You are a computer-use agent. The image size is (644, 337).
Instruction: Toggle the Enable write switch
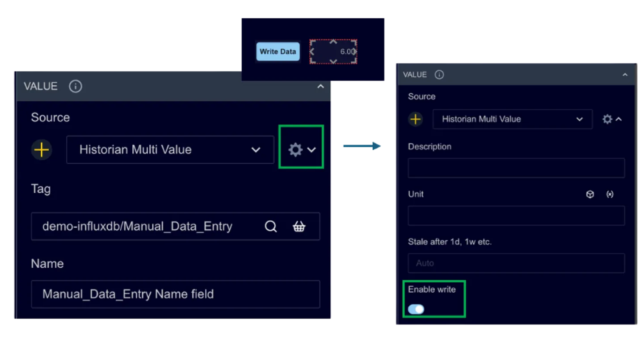416,309
